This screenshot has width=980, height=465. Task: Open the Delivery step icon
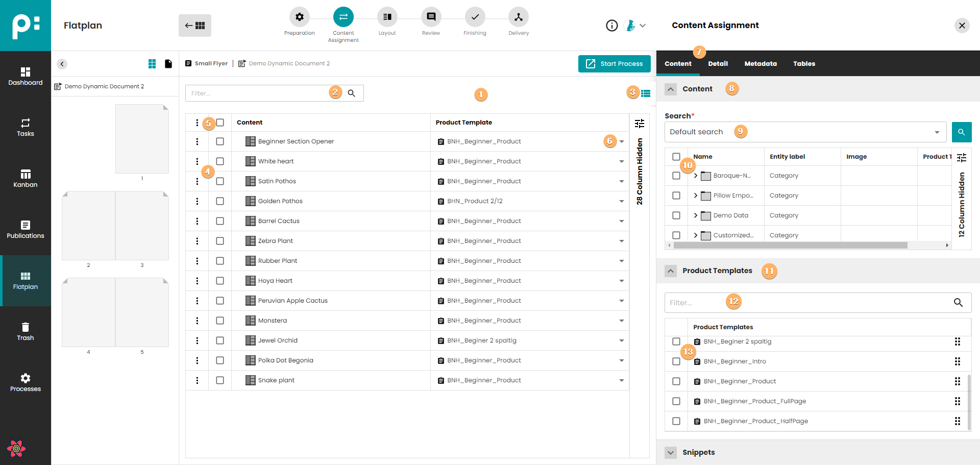coord(518,17)
